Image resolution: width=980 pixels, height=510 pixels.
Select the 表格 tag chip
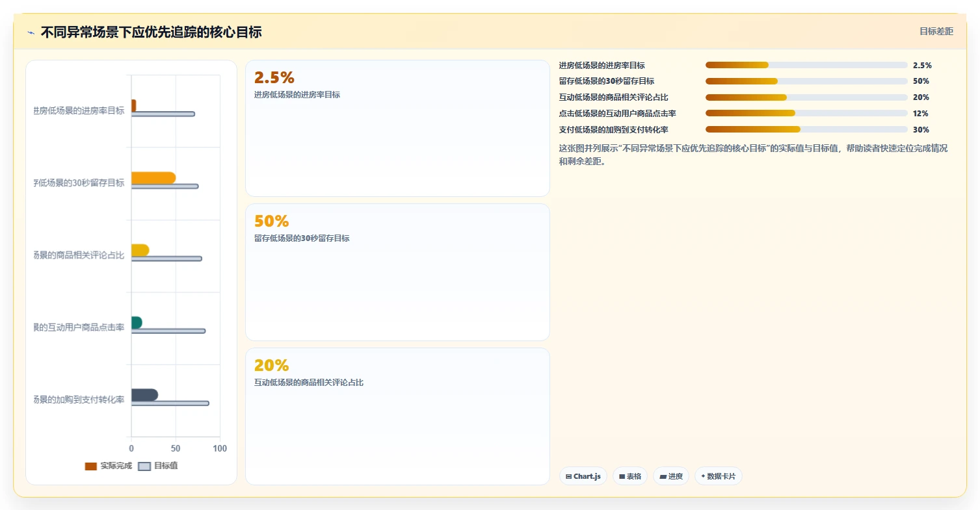pos(629,476)
